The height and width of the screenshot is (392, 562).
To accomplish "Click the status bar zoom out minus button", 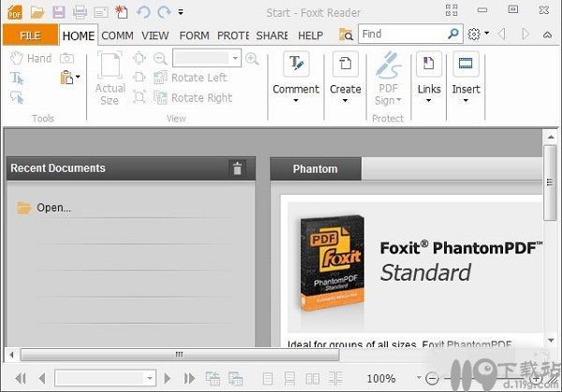I will (x=432, y=378).
